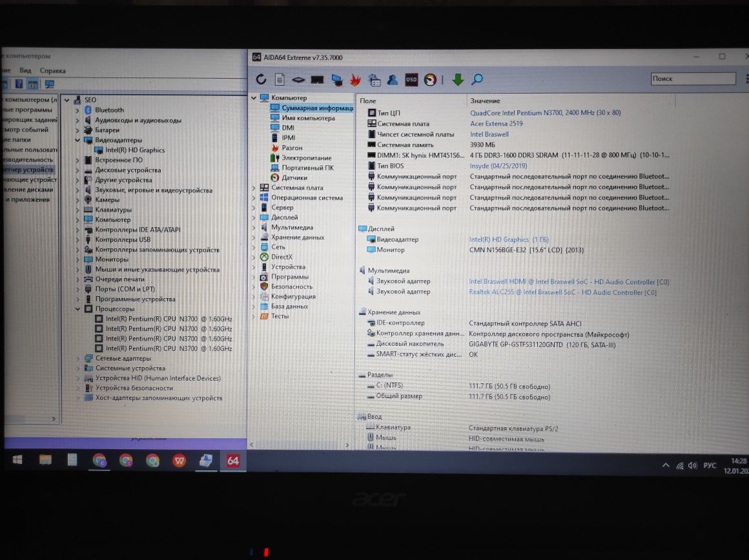The image size is (749, 560).
Task: Collapse Процессоры in Device Manager
Action: pyautogui.click(x=77, y=309)
